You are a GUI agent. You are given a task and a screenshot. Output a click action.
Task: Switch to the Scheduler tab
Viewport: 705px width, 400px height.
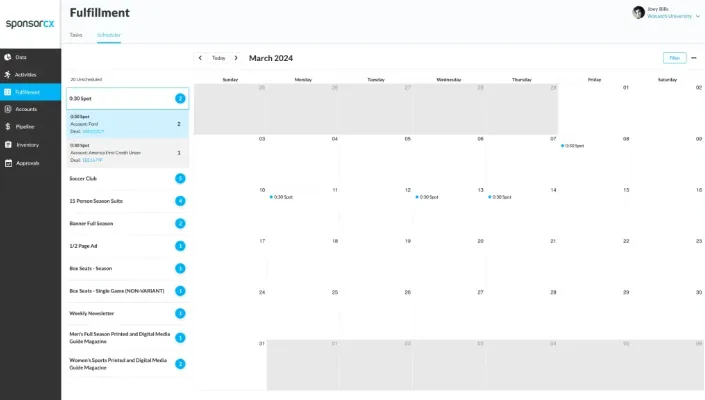109,35
